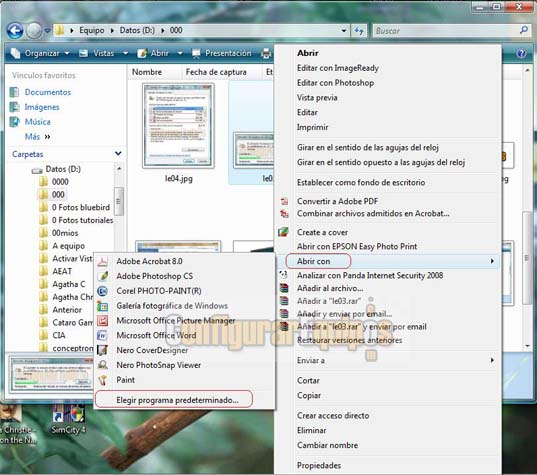Click the printer icon in the toolbar
537x475 pixels.
point(266,53)
